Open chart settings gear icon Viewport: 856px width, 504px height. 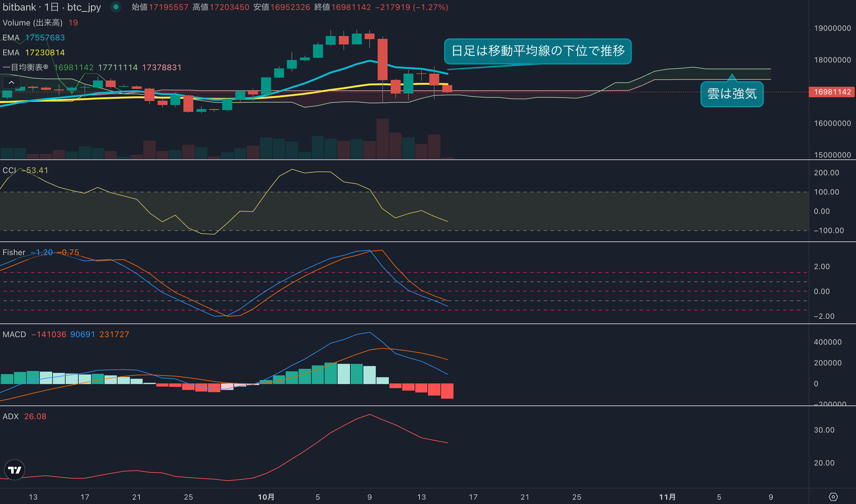pos(833,497)
